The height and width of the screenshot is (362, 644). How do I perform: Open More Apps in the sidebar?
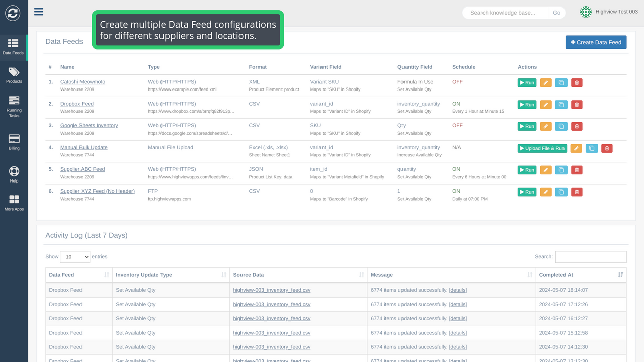tap(14, 201)
